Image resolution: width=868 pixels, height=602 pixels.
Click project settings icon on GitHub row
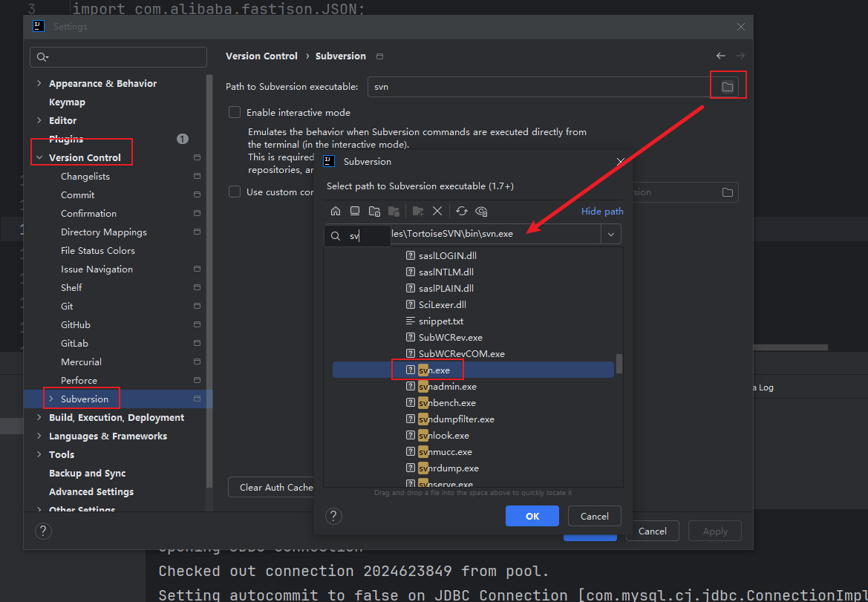point(197,325)
